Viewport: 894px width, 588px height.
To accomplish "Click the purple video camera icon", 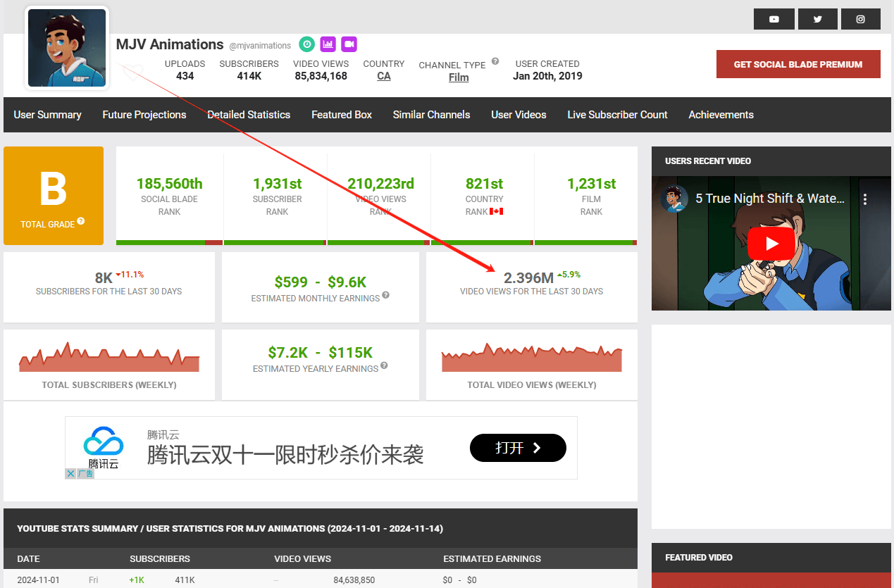I will coord(349,44).
